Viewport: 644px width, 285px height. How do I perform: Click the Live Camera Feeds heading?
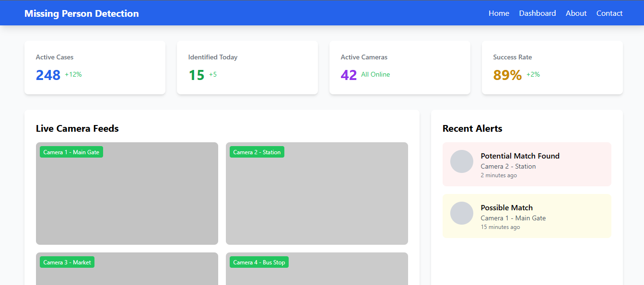click(77, 128)
